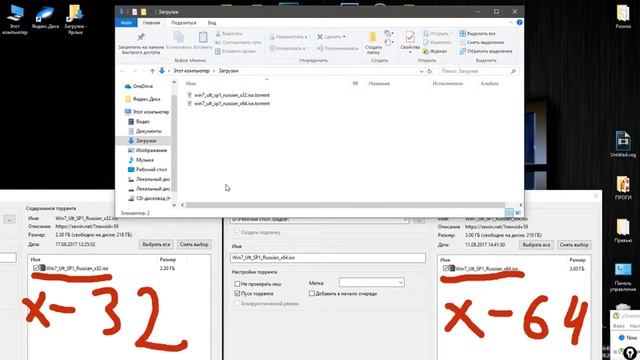Open ПРОГИ desktop folder
640x360 pixels.
pyautogui.click(x=623, y=188)
